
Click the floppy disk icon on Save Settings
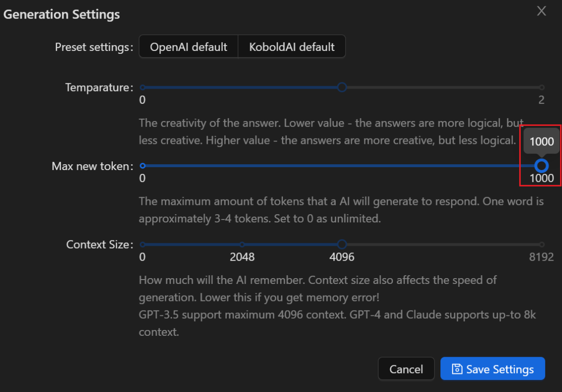(456, 369)
